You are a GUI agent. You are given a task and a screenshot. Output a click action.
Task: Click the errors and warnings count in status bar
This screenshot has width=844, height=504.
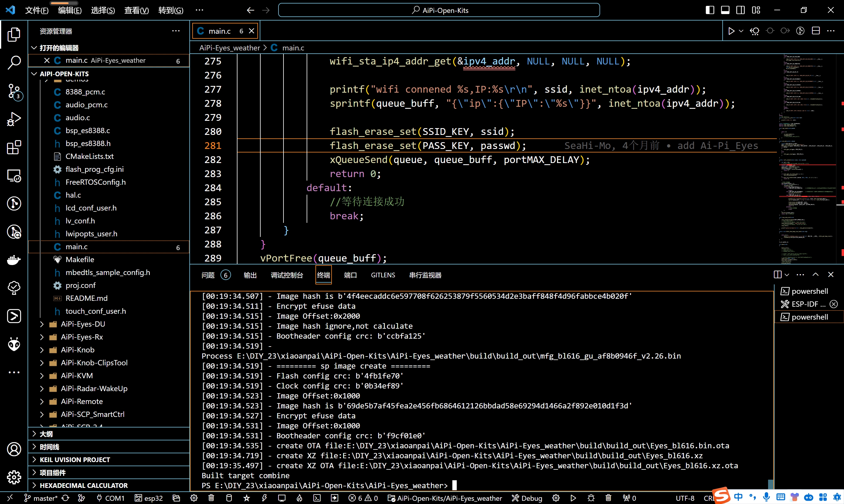tap(363, 498)
